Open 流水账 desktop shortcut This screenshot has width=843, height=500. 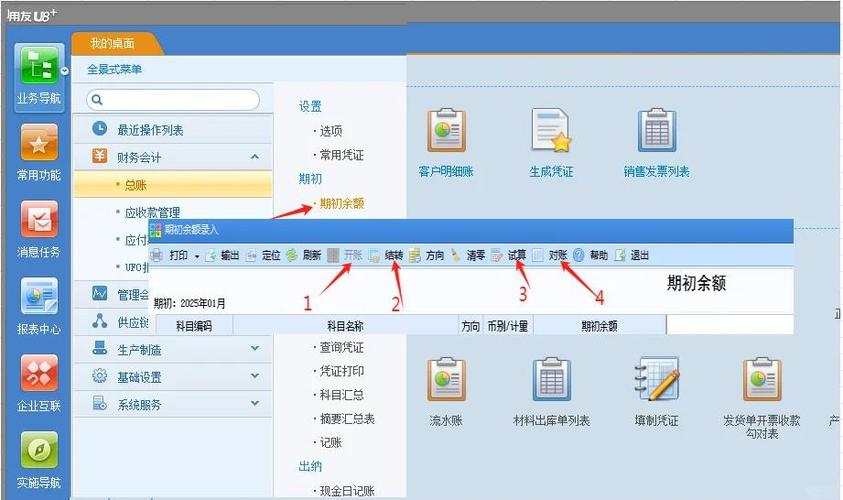446,392
